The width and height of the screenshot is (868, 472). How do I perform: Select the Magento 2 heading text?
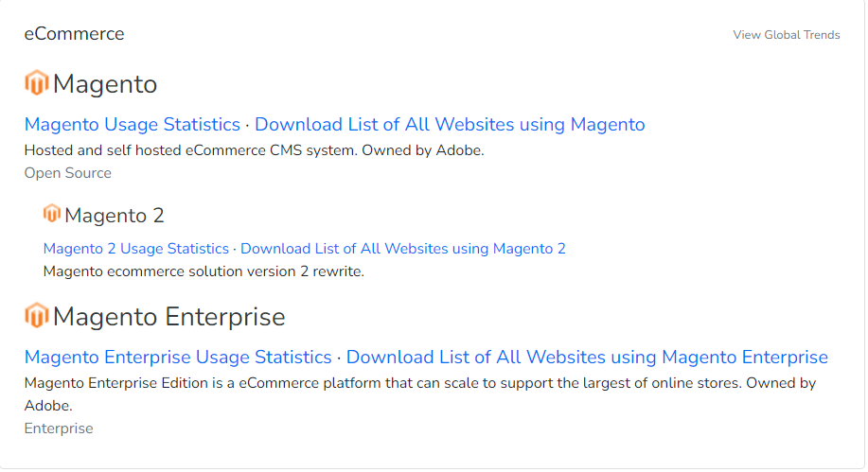[x=115, y=216]
